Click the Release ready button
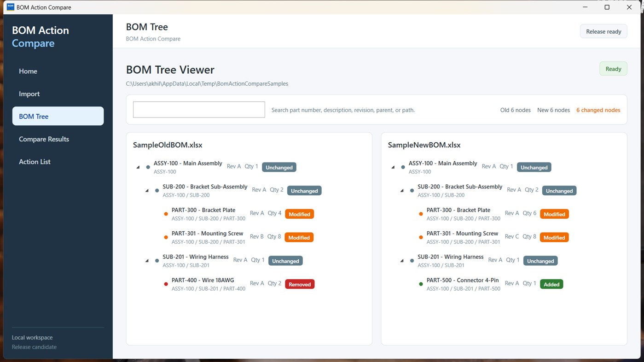The image size is (644, 362). tap(603, 31)
